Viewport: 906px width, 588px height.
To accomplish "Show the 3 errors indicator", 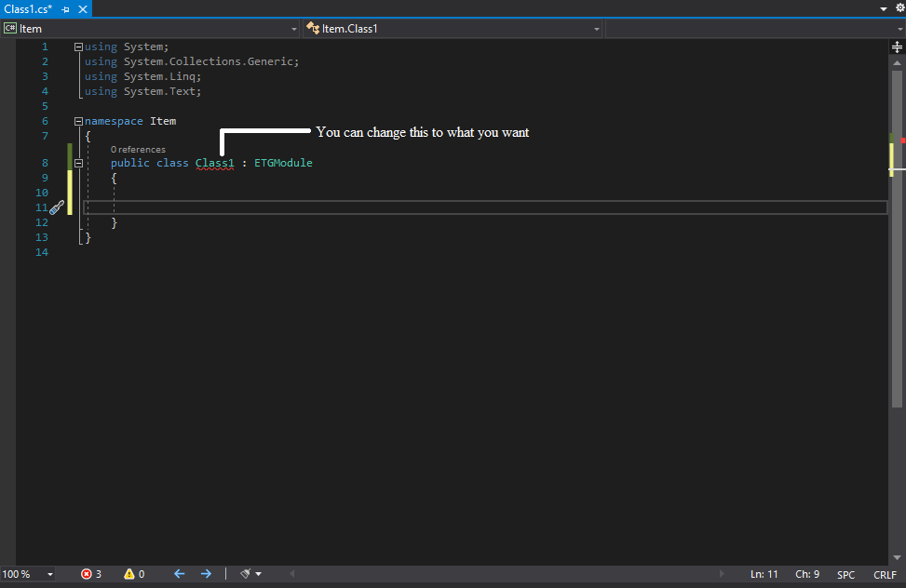I will tap(91, 574).
